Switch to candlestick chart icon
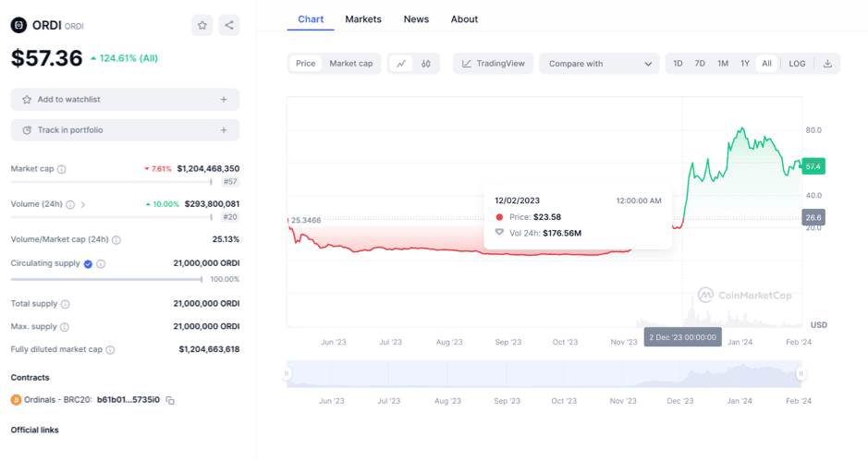 pos(426,64)
